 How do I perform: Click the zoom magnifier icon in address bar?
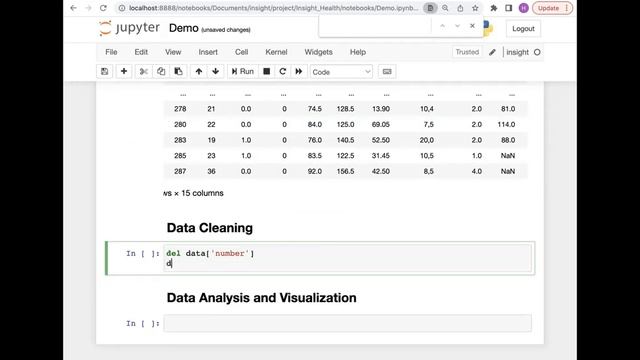pos(445,8)
